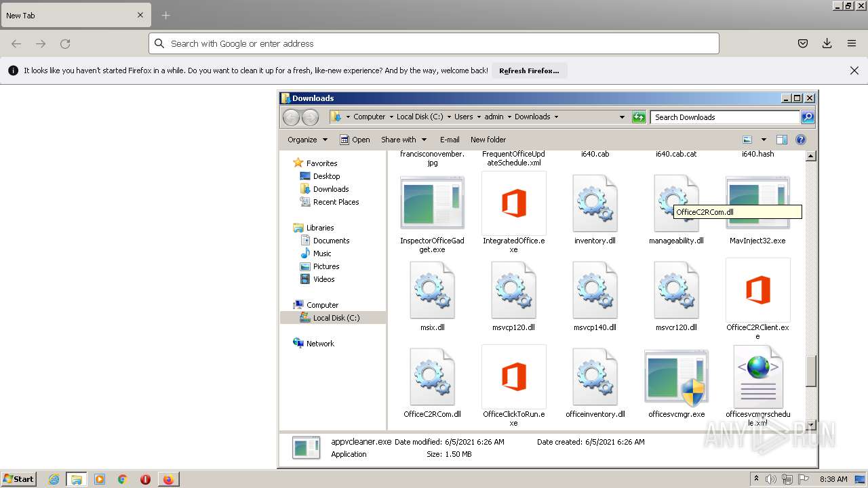This screenshot has width=868, height=488.
Task: Close the New Tab tab
Action: click(x=140, y=15)
